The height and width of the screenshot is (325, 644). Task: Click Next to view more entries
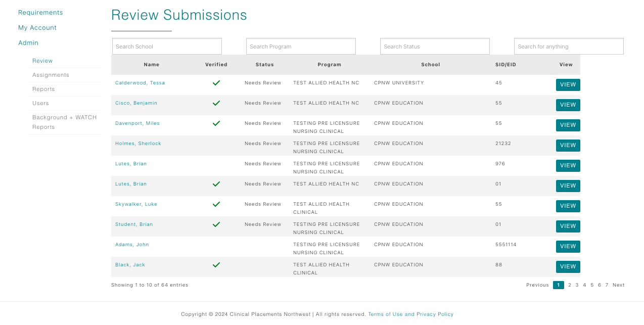[x=618, y=285]
